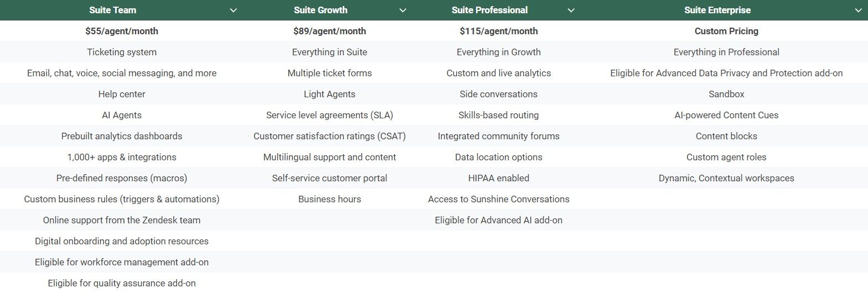Select the Suite Team header label
Screen dimensions: 868x293
112,10
